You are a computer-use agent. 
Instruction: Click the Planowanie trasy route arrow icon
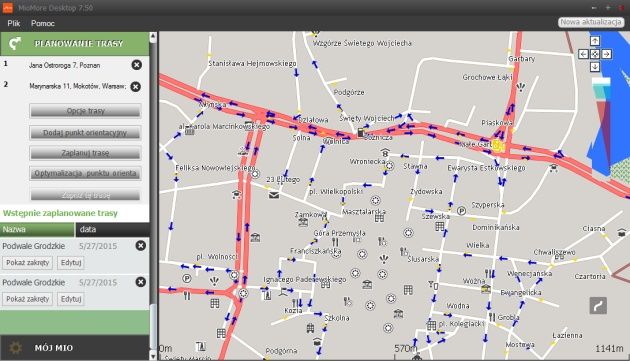15,43
